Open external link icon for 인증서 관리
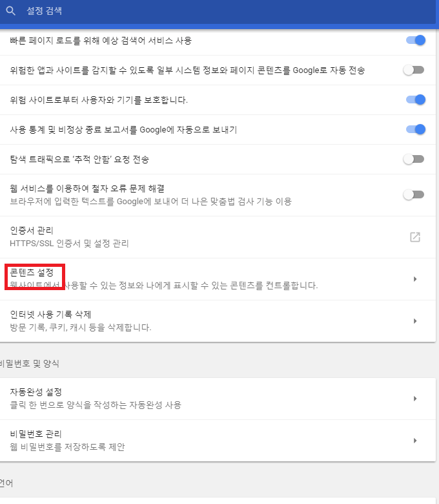The height and width of the screenshot is (504, 439). coord(415,237)
